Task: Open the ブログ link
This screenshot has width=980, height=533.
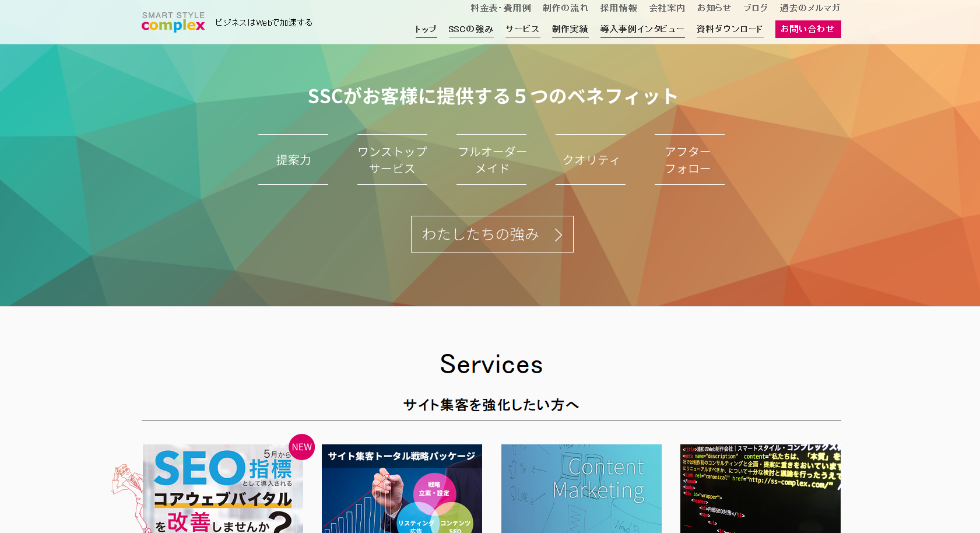Action: 755,8
